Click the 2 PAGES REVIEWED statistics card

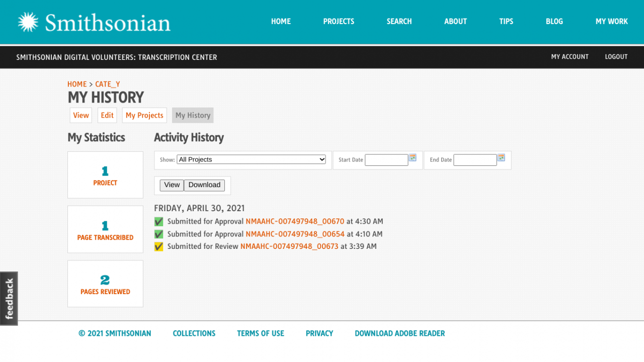(105, 284)
